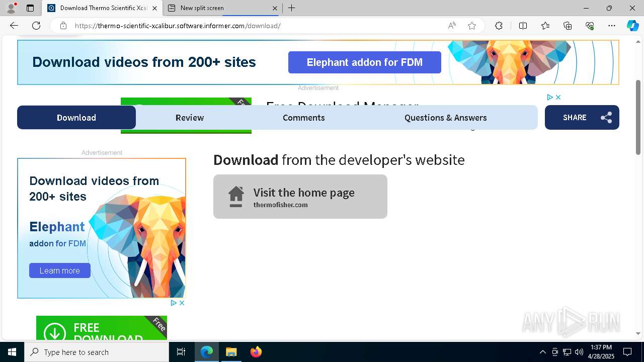
Task: Switch to New split screen tab
Action: pos(222,8)
